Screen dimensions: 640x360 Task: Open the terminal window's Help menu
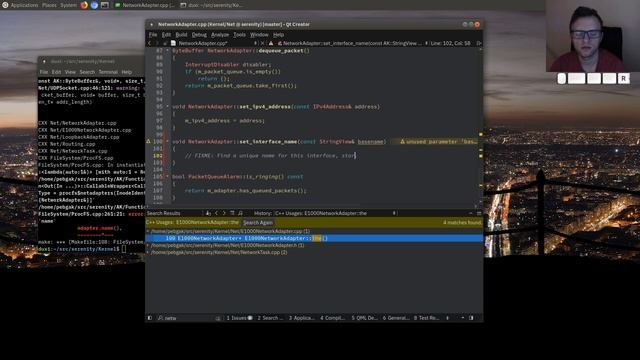[127, 72]
